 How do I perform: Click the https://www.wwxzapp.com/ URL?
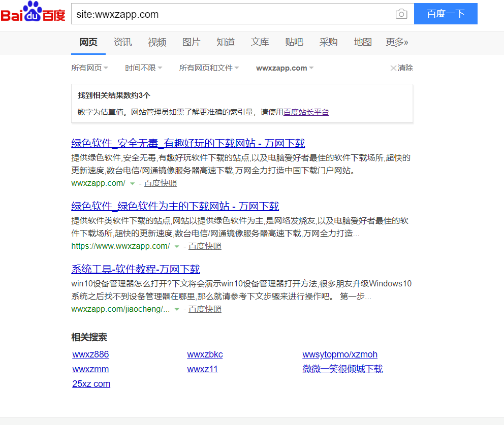coord(120,246)
